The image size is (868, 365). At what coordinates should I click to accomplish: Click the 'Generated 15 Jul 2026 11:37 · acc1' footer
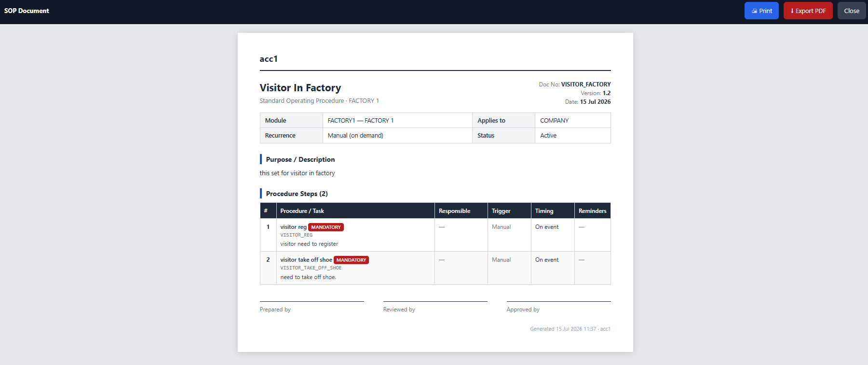point(570,329)
